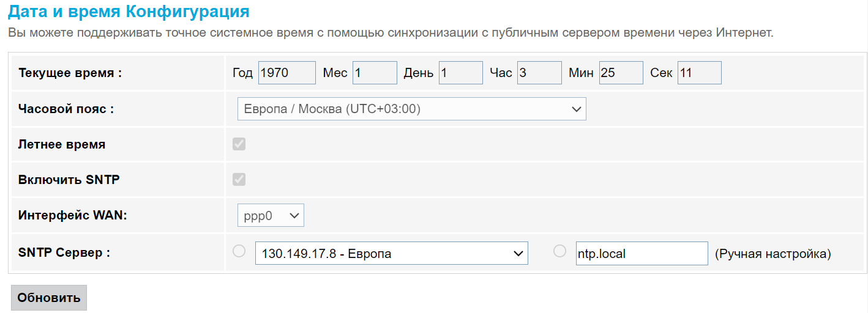The image size is (868, 313).
Task: Click the (Ручная настройка) text
Action: point(773,254)
